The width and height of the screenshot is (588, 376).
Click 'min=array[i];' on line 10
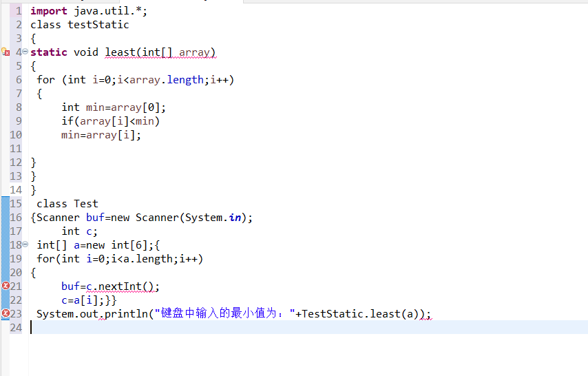coord(101,135)
